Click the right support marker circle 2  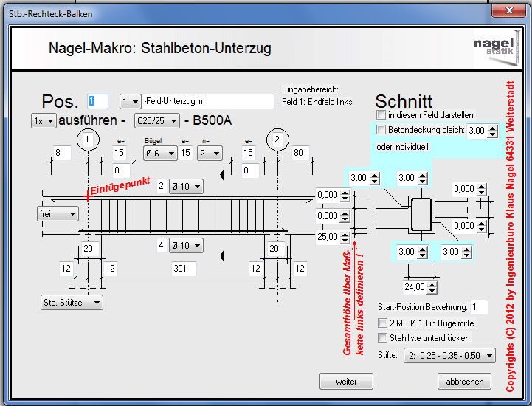277,140
